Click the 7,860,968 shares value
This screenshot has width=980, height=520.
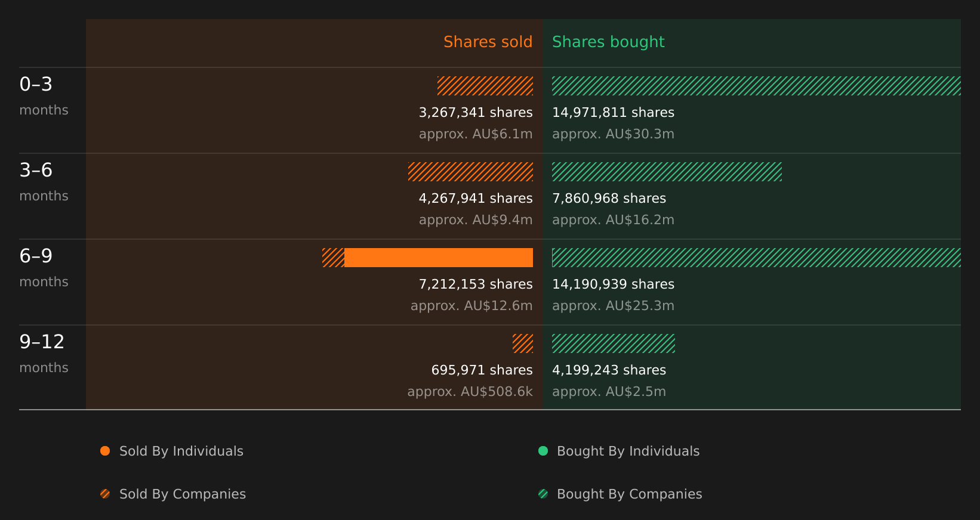click(609, 199)
